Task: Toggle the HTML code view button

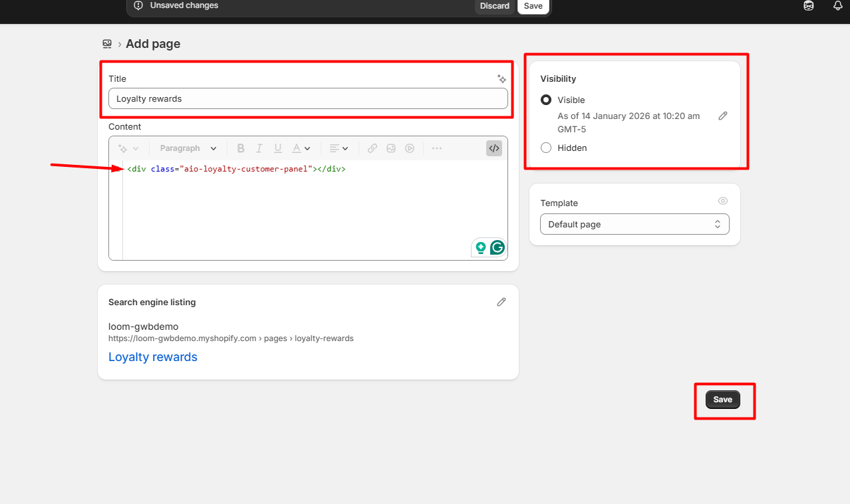Action: click(x=494, y=148)
